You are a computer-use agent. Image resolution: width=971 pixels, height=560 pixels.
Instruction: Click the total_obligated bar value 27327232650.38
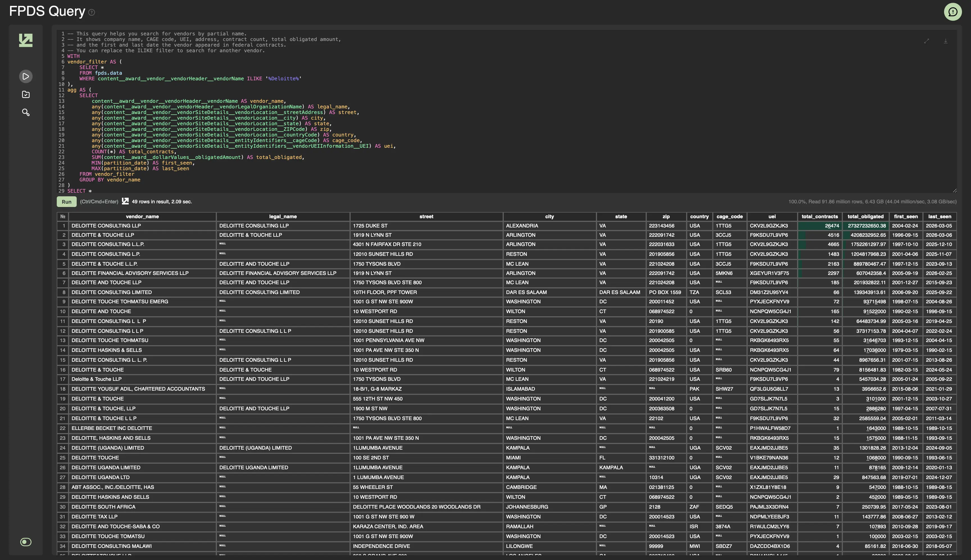pos(866,226)
